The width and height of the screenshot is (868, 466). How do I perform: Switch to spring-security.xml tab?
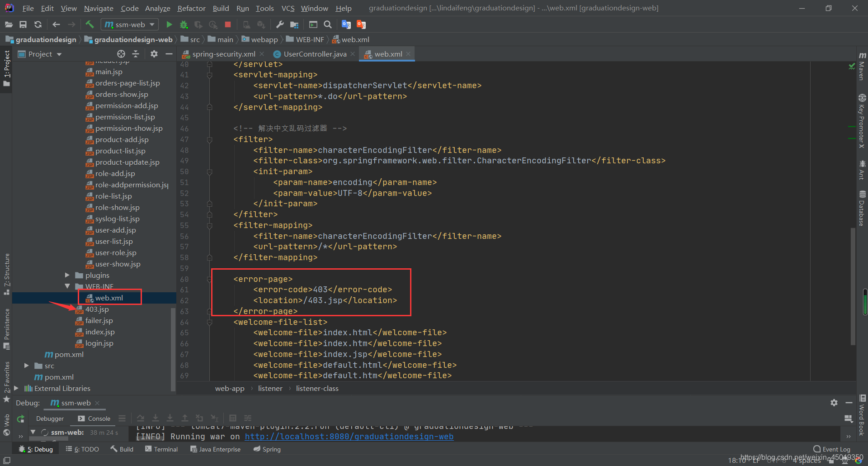point(223,54)
